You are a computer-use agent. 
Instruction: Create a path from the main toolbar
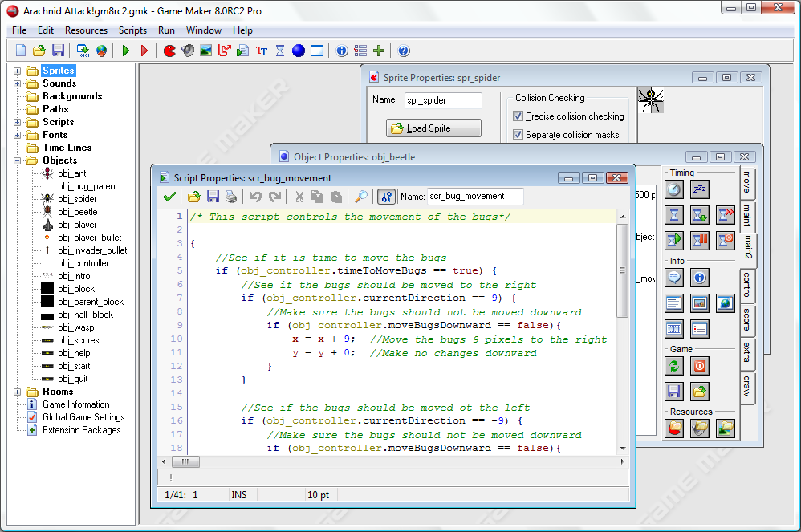[224, 51]
